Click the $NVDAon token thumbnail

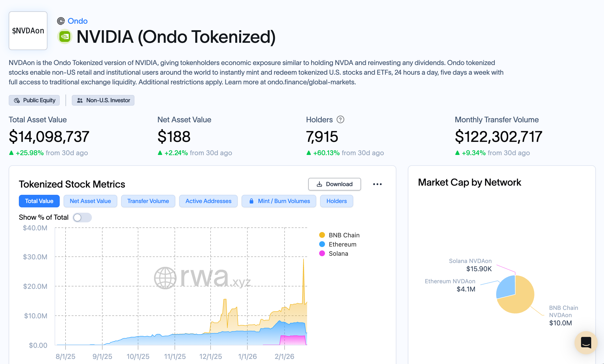click(x=28, y=31)
